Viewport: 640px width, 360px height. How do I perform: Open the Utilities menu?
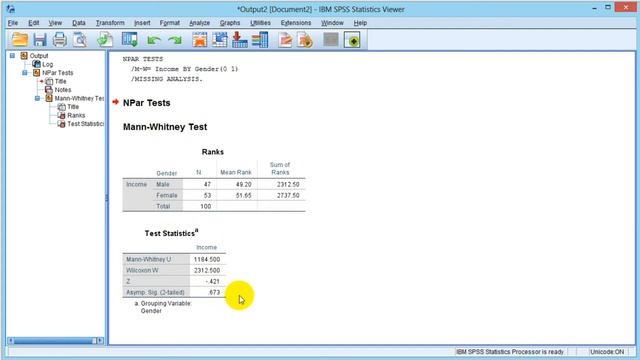point(260,23)
